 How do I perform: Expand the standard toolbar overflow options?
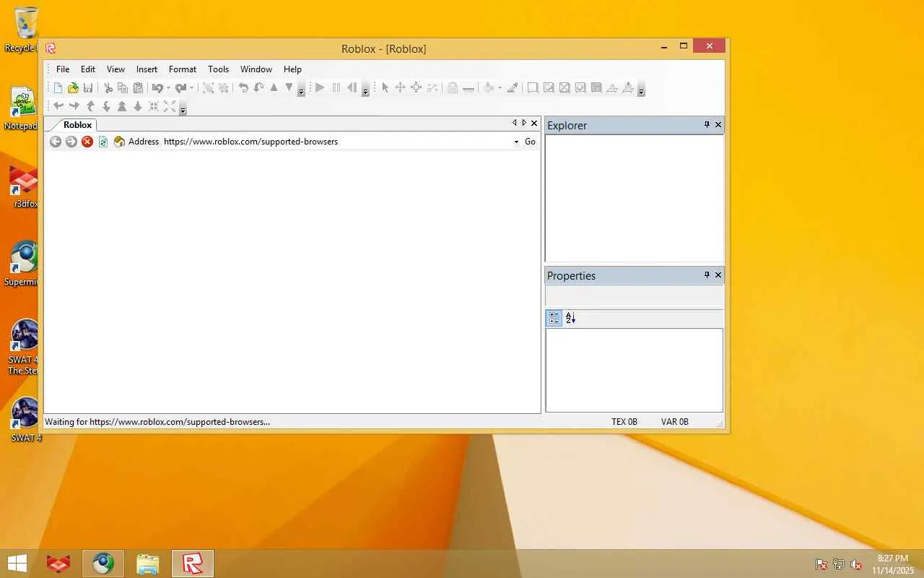(x=302, y=90)
